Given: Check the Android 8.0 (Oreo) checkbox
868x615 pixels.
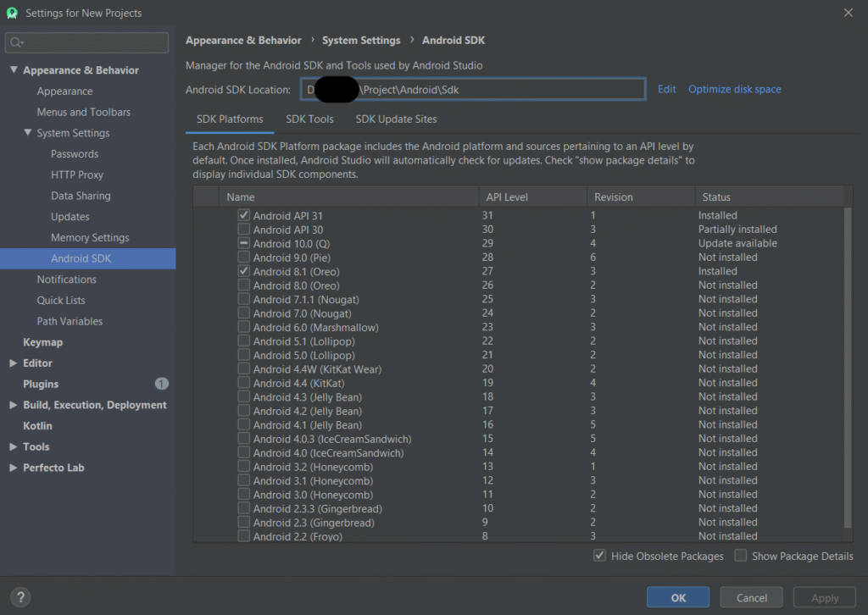Looking at the screenshot, I should pos(243,285).
